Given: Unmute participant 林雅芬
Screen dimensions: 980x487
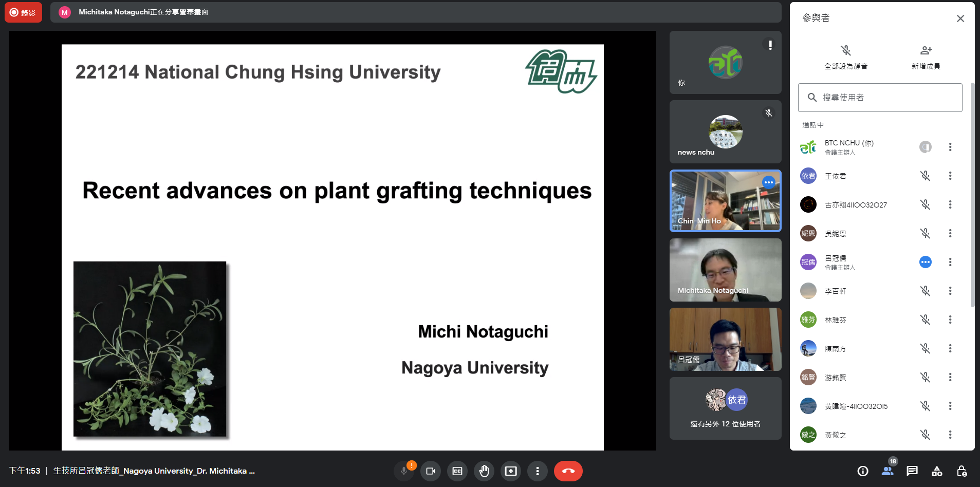Looking at the screenshot, I should coord(926,320).
